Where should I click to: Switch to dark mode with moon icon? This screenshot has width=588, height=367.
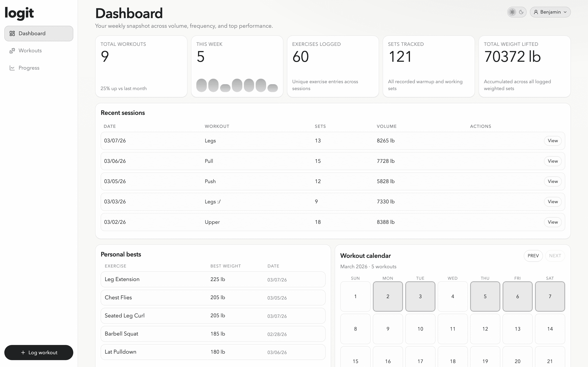coord(521,12)
